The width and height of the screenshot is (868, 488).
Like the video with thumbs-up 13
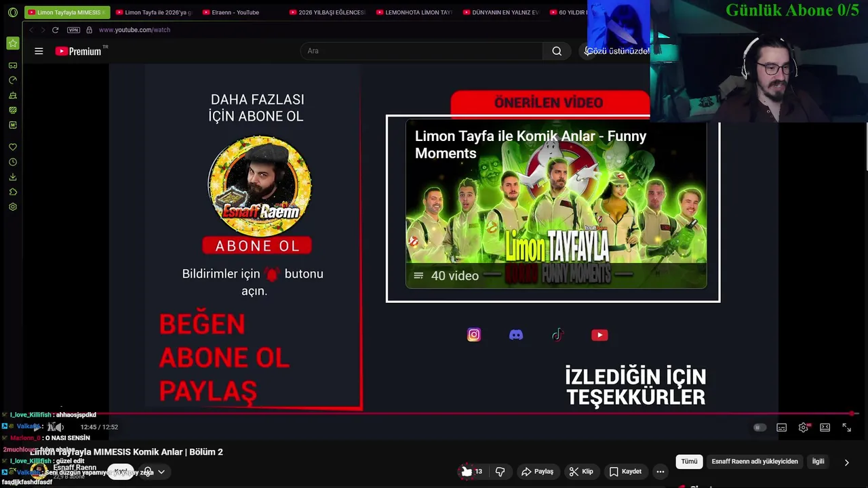point(472,472)
